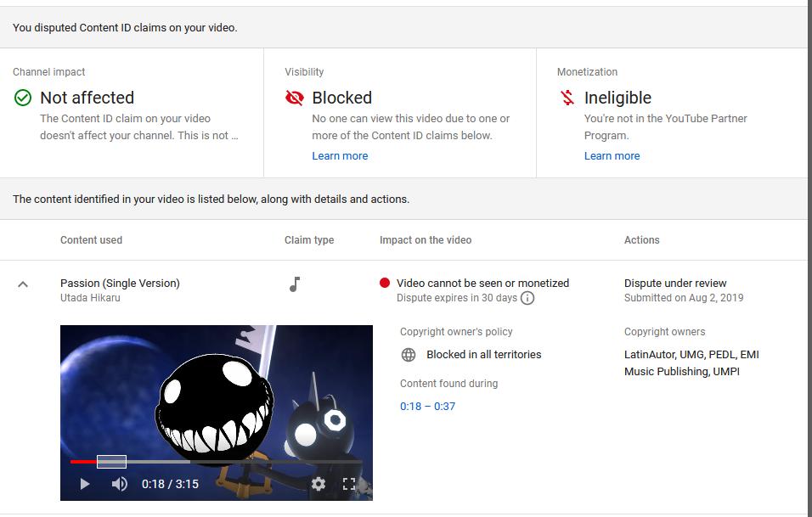
Task: Click the red blocked-eye visibility icon
Action: click(x=295, y=98)
